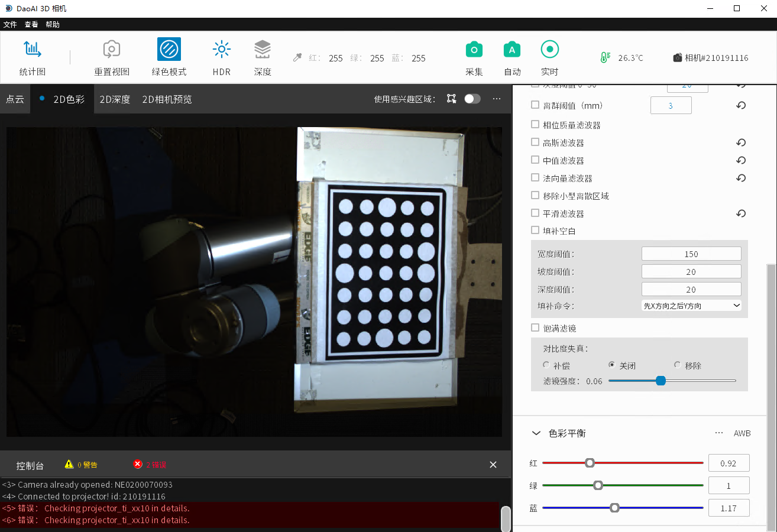Switch to the 2D深度 tab
The height and width of the screenshot is (532, 777).
115,99
